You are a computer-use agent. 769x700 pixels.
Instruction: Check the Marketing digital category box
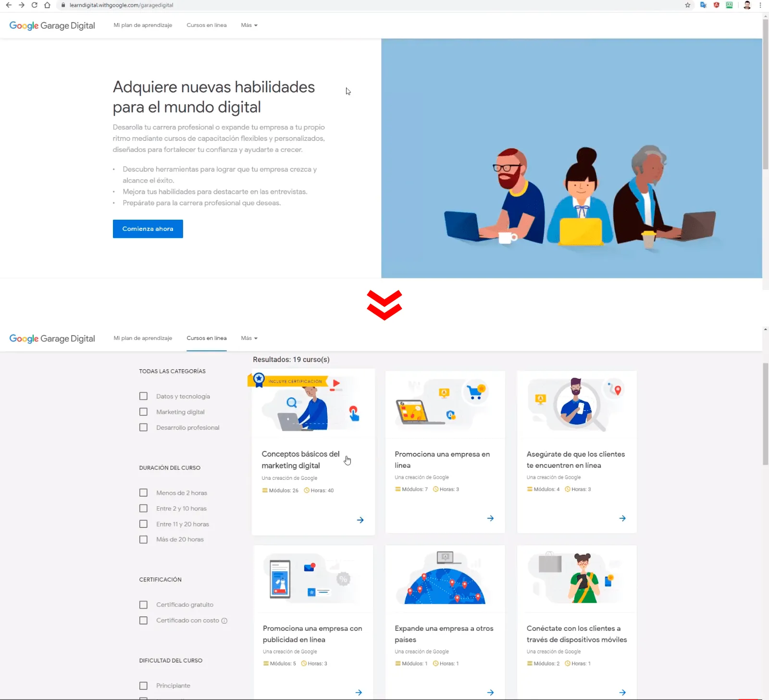point(143,412)
